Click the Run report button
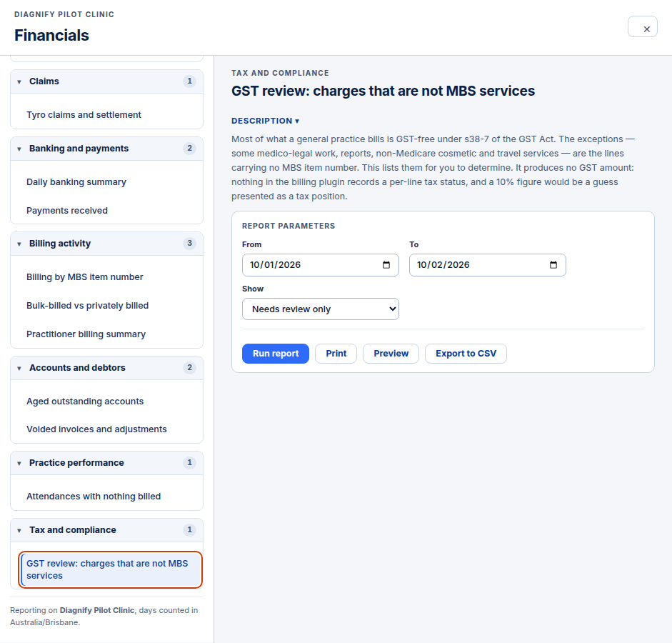672x643 pixels. point(276,354)
